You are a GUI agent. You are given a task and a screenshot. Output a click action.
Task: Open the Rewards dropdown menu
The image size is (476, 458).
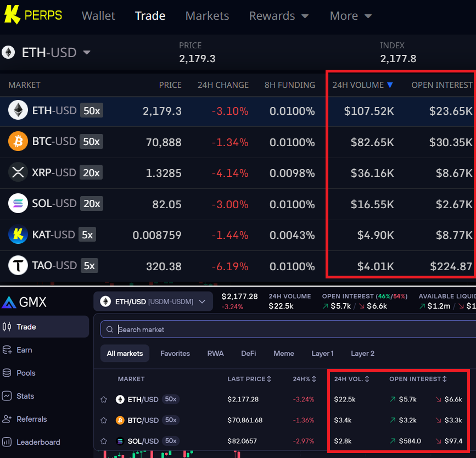coord(279,16)
